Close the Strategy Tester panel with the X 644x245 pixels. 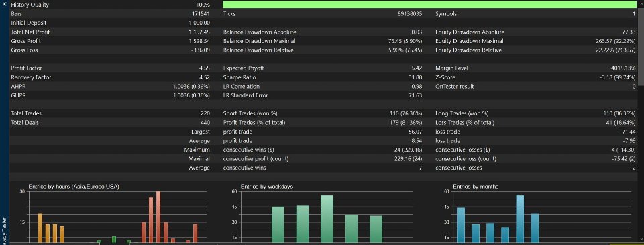coord(4,5)
